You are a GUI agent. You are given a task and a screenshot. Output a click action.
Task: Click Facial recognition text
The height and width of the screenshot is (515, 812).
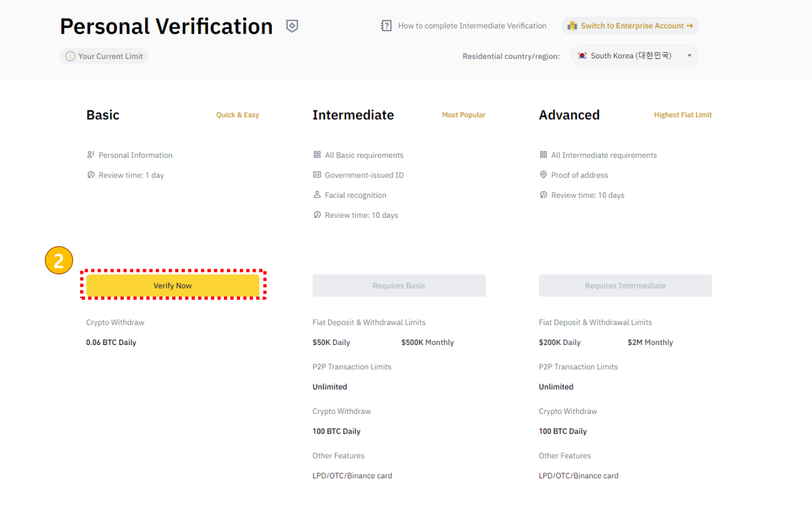(355, 195)
